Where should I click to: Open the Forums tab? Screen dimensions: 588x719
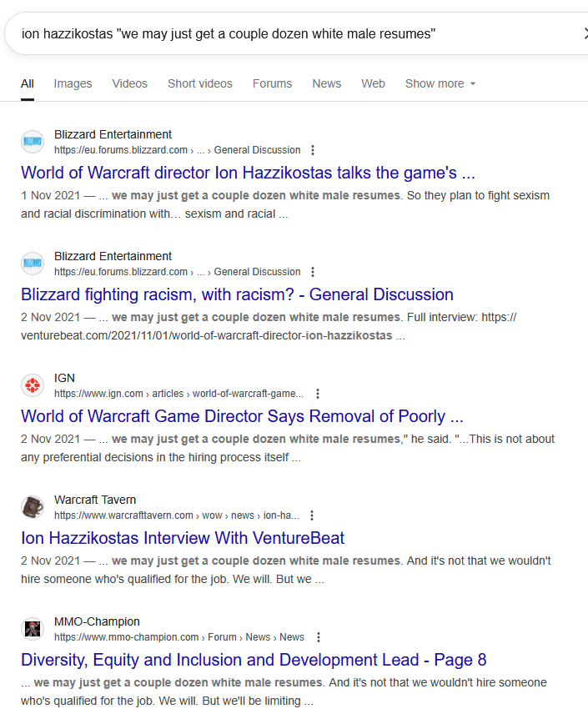coord(273,83)
